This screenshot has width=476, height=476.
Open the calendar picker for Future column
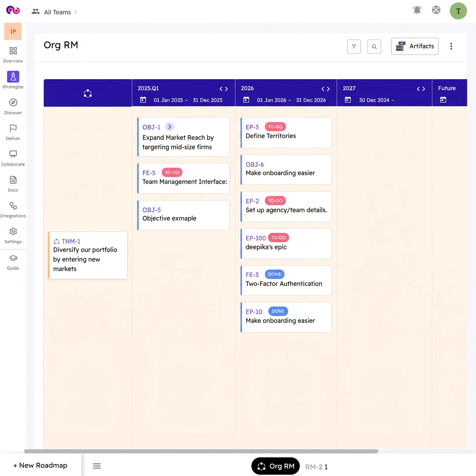[443, 100]
